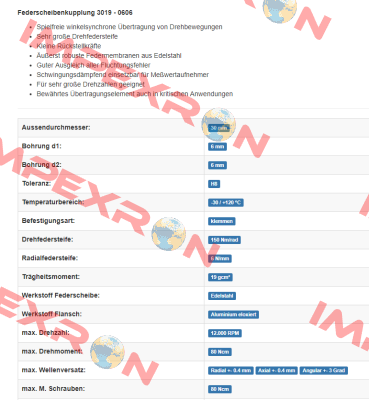Select the 6 mm badge for Bohrung d2
The width and height of the screenshot is (369, 400).
point(217,165)
